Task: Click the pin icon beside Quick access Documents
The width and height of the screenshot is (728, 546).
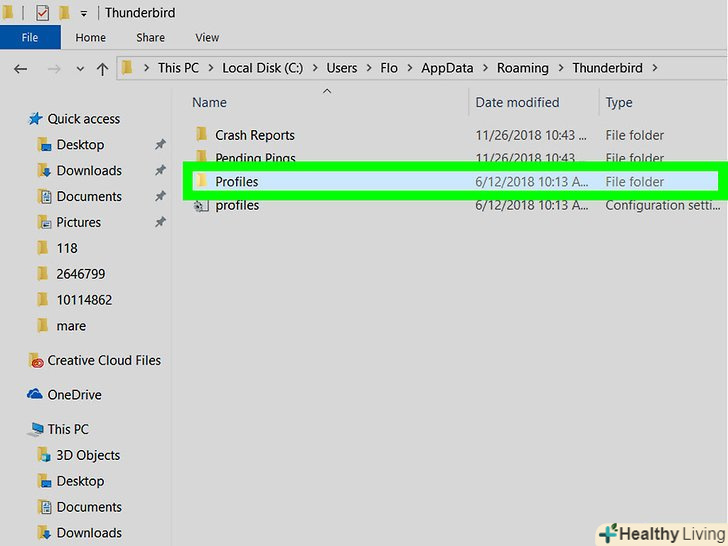Action: (x=160, y=196)
